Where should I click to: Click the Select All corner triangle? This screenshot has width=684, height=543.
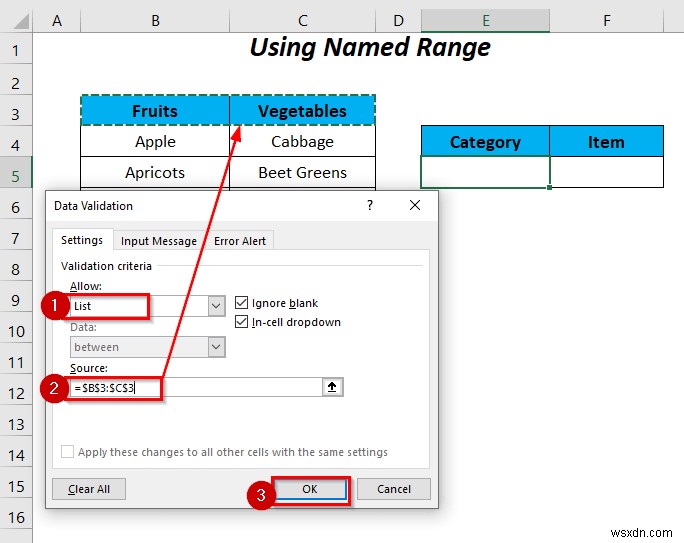(x=20, y=21)
